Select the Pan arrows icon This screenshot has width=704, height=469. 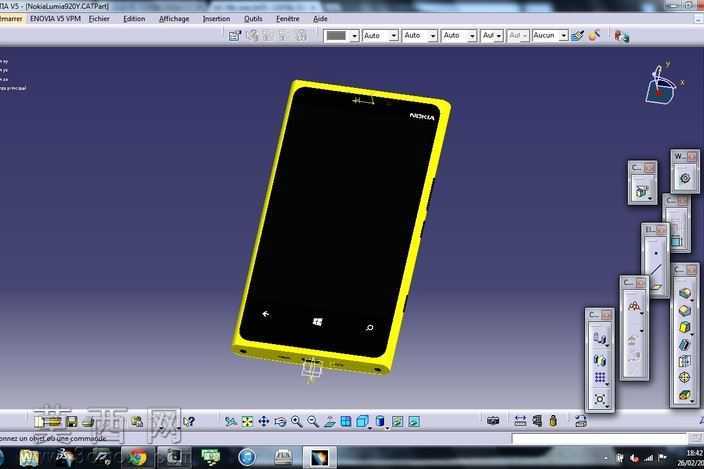[x=264, y=421]
